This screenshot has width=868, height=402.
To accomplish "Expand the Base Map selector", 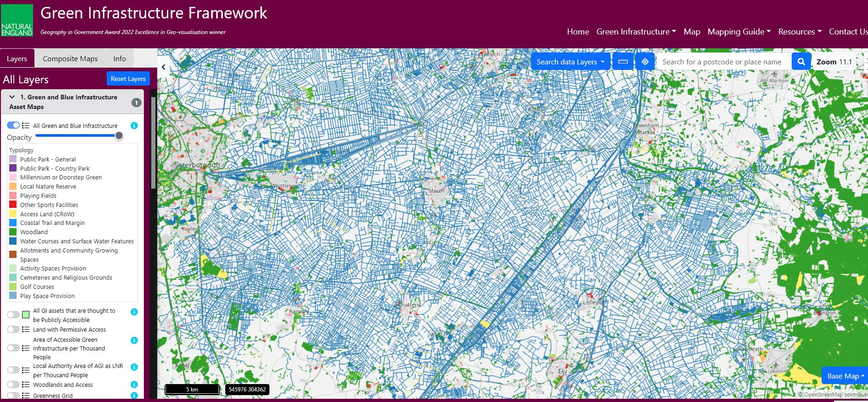I will pyautogui.click(x=845, y=376).
